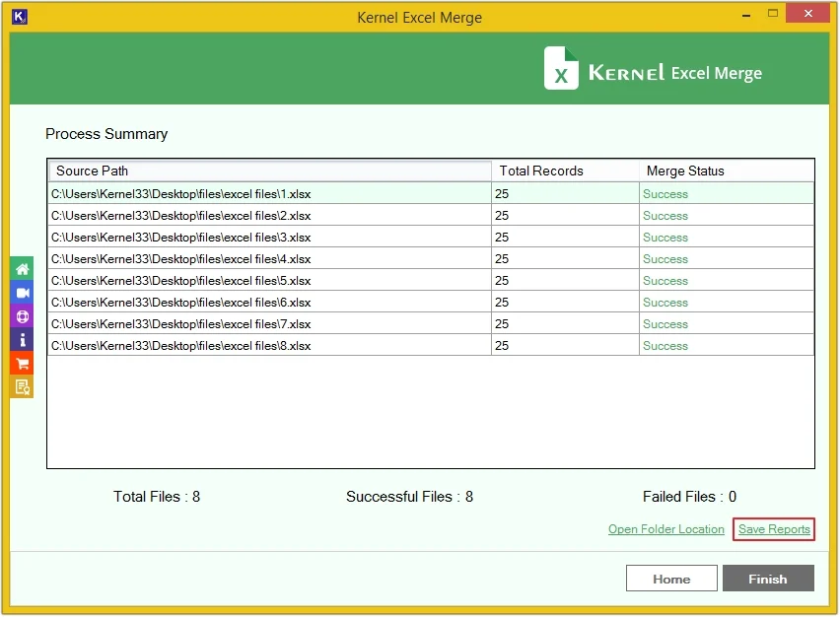Click the purple lifebuoy support icon
The image size is (840, 617).
click(22, 316)
